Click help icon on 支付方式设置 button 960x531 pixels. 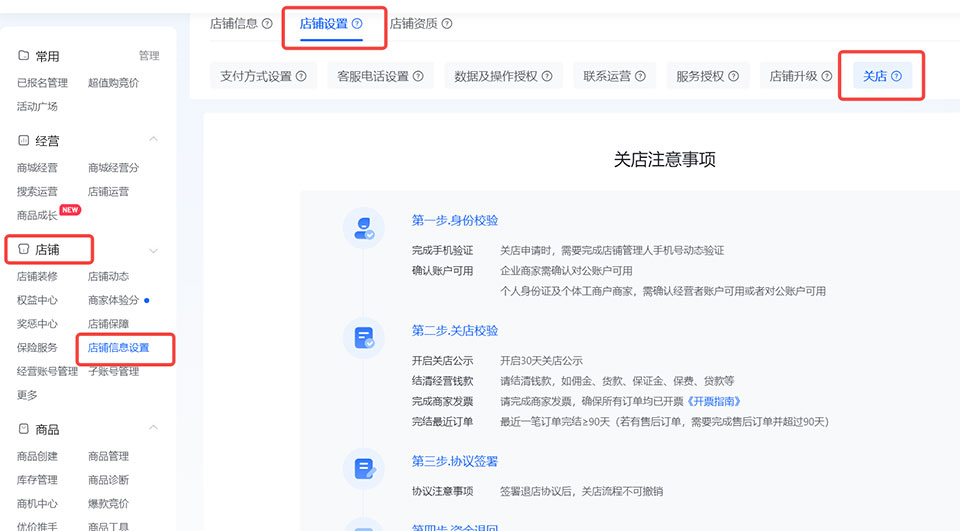tap(301, 76)
